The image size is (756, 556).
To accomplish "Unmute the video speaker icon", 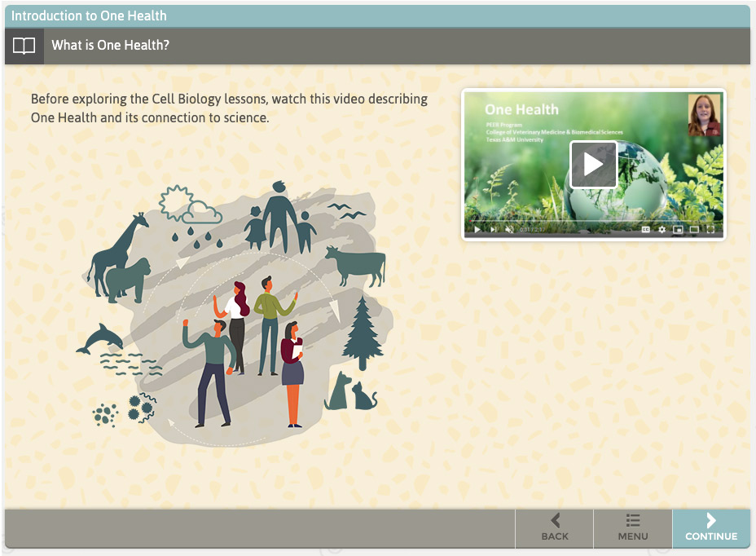I will pos(509,229).
